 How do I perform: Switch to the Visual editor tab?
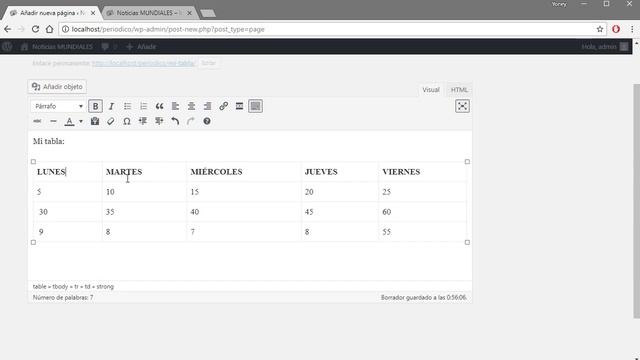click(x=431, y=90)
